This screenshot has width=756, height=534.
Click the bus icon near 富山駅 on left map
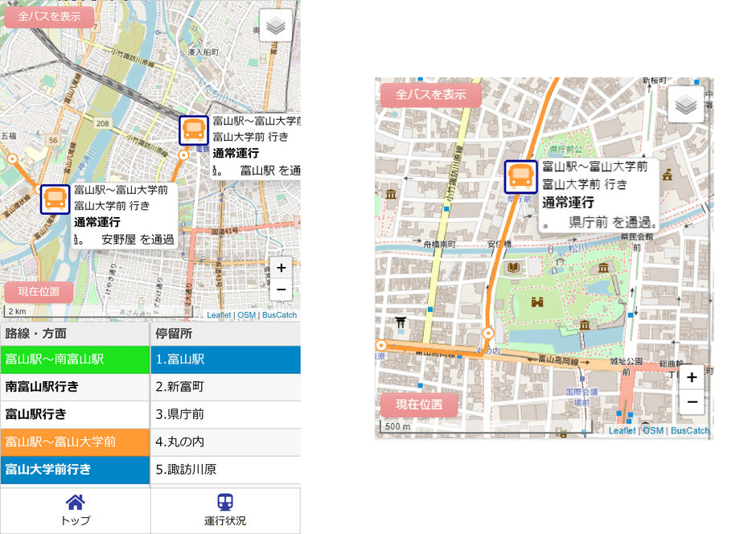[x=193, y=130]
